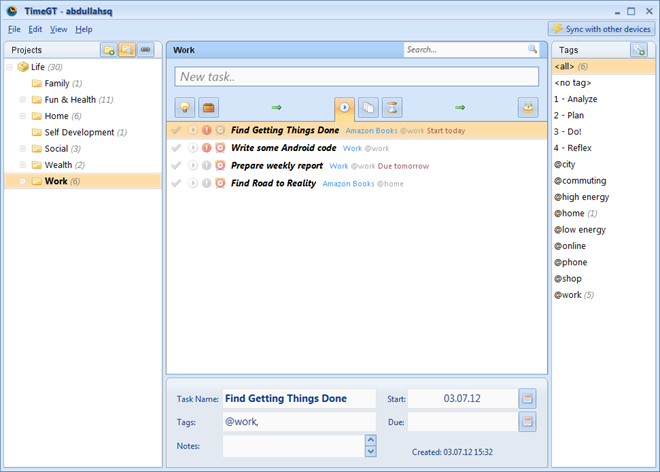Viewport: 660px width, 472px height.
Task: Select the Family project
Action: coord(57,83)
